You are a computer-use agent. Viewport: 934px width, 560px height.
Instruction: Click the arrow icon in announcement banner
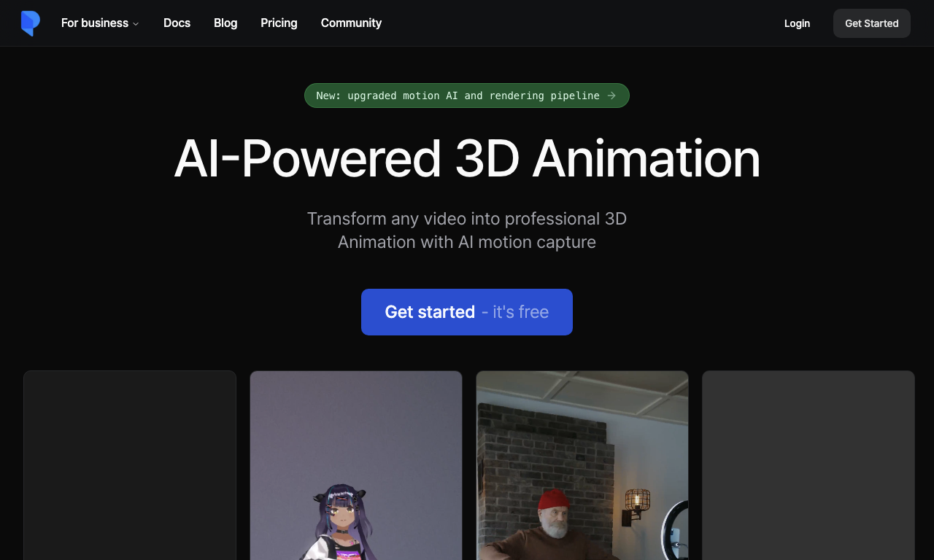611,96
